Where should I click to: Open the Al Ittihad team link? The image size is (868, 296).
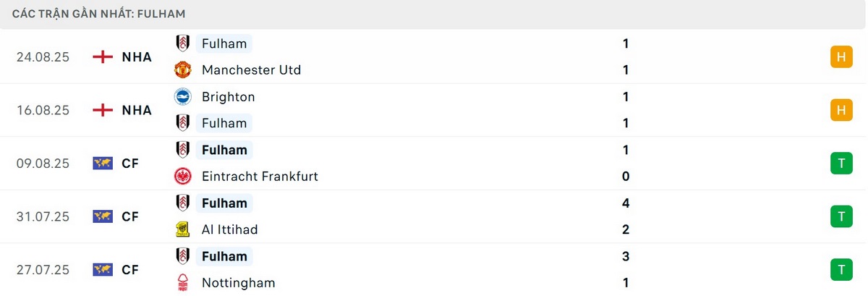point(229,229)
